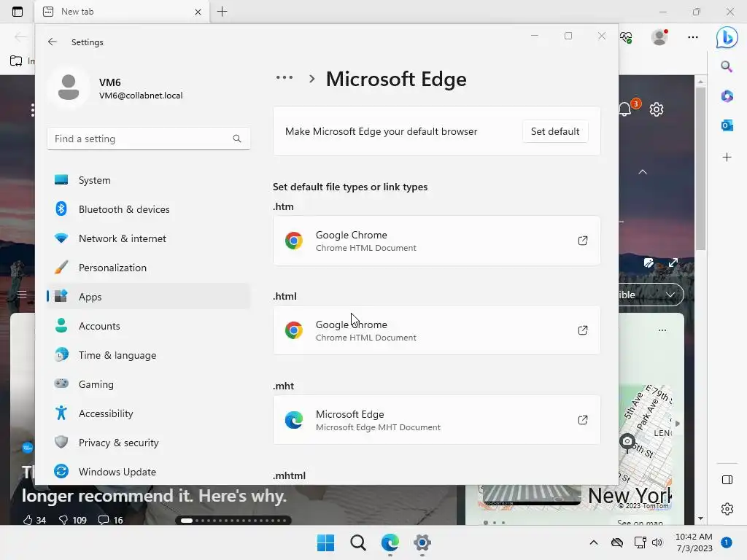The height and width of the screenshot is (560, 747).
Task: Click the notifications bell on new tab page
Action: (x=625, y=109)
